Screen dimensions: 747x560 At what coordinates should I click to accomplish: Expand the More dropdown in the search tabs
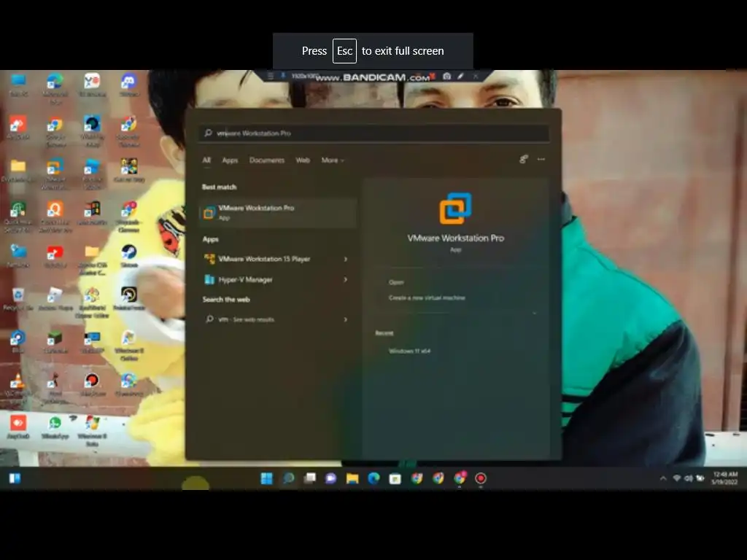click(x=333, y=160)
